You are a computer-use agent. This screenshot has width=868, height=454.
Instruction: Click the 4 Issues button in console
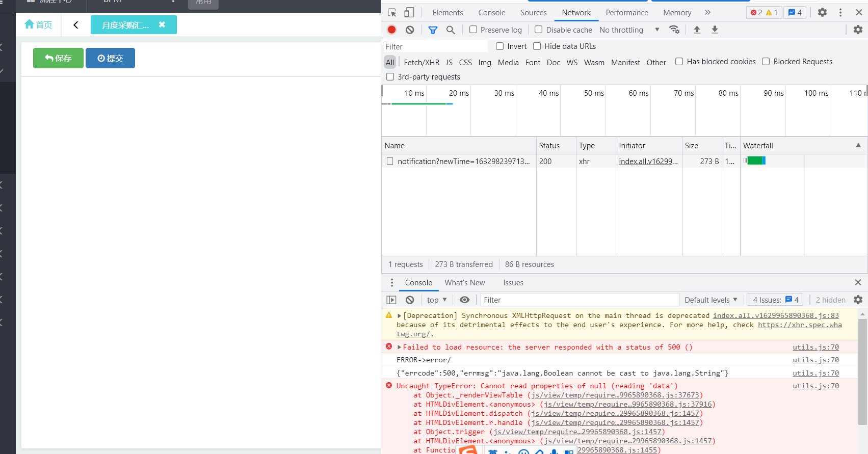tap(775, 300)
